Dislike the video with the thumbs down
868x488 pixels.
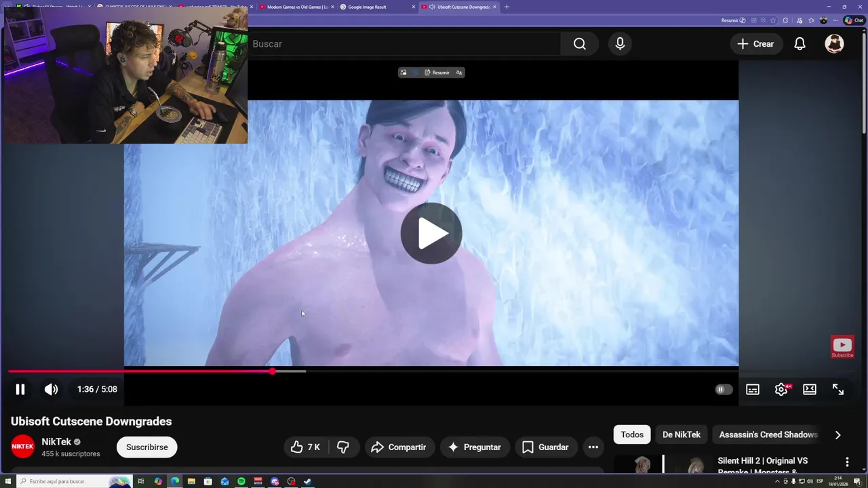click(343, 447)
